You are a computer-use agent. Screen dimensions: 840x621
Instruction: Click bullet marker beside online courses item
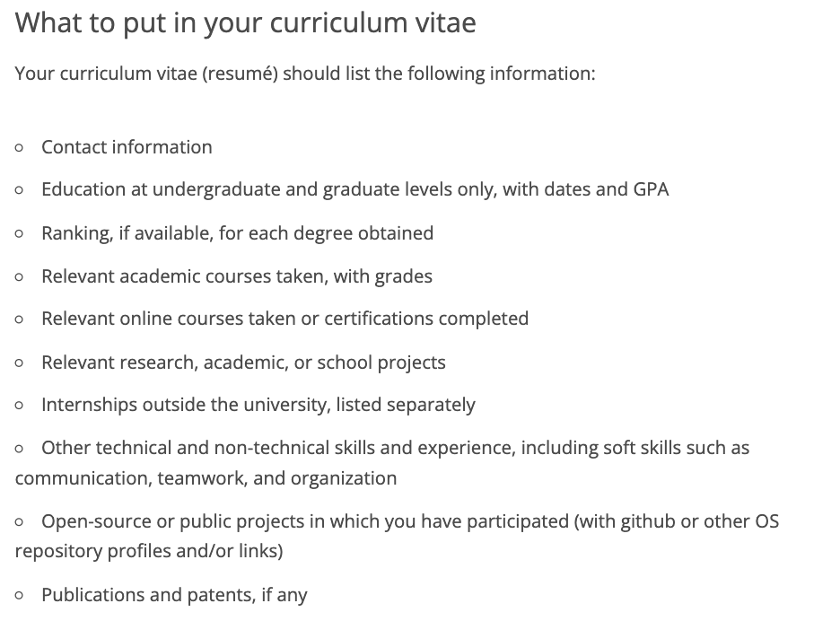tap(19, 319)
